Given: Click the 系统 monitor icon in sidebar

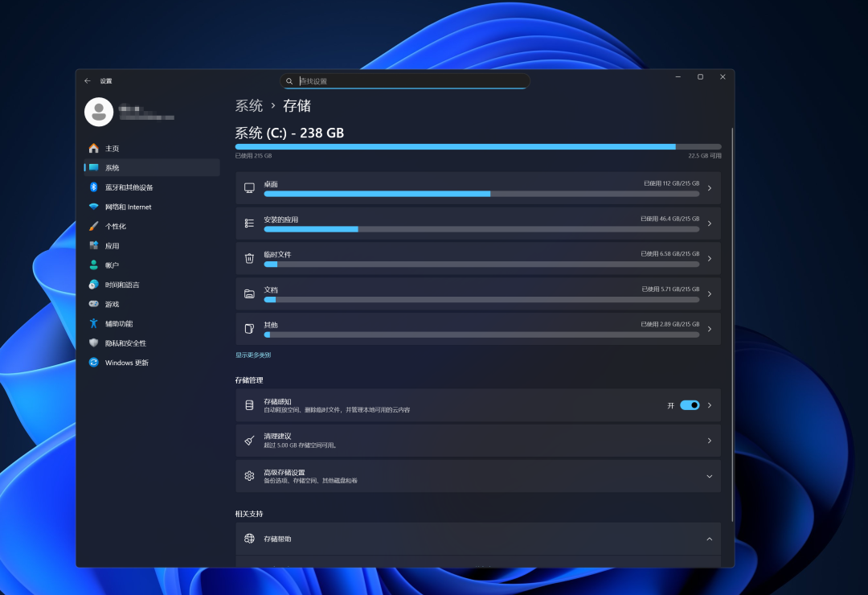Looking at the screenshot, I should (x=93, y=167).
